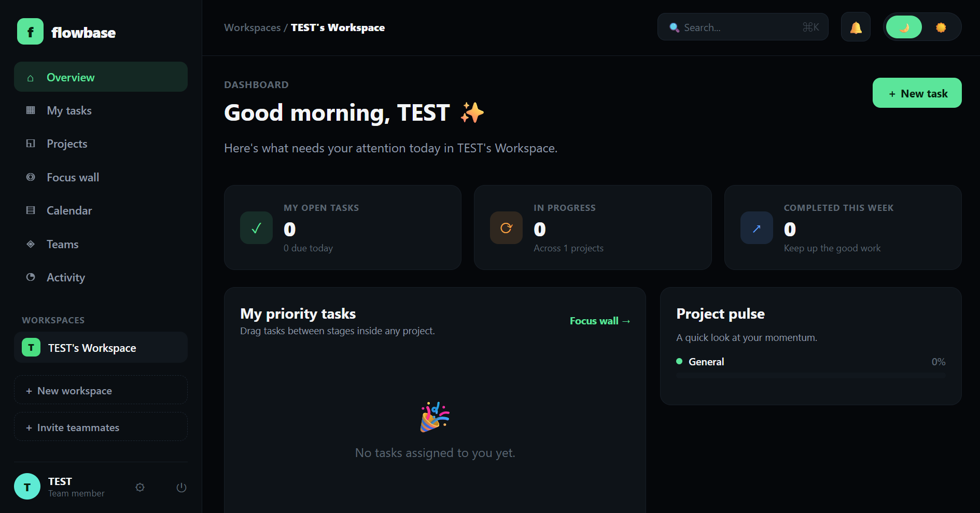Viewport: 980px width, 513px height.
Task: Navigate to Focus wall in the sidebar
Action: coord(101,177)
